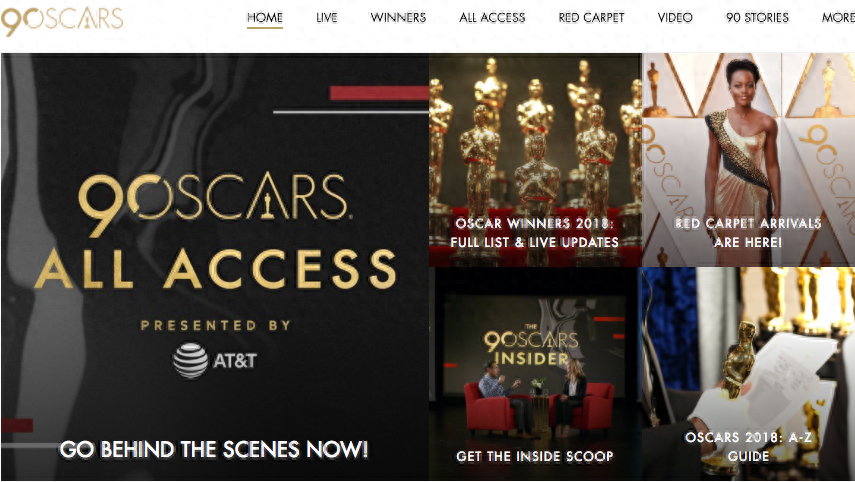855x482 pixels.
Task: Navigate to the Video section
Action: point(675,18)
